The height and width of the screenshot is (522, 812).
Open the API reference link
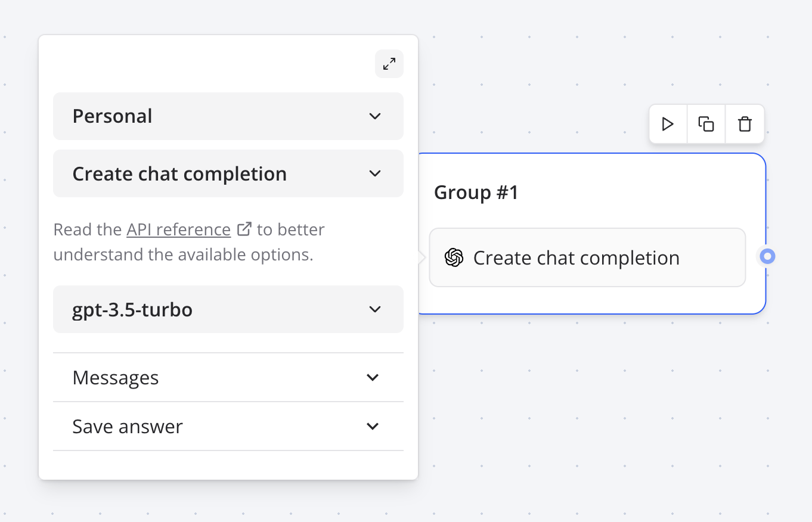tap(179, 229)
